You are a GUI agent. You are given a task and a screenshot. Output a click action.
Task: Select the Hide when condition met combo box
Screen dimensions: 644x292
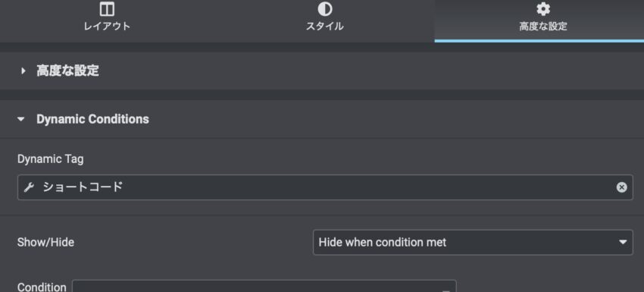coord(473,242)
